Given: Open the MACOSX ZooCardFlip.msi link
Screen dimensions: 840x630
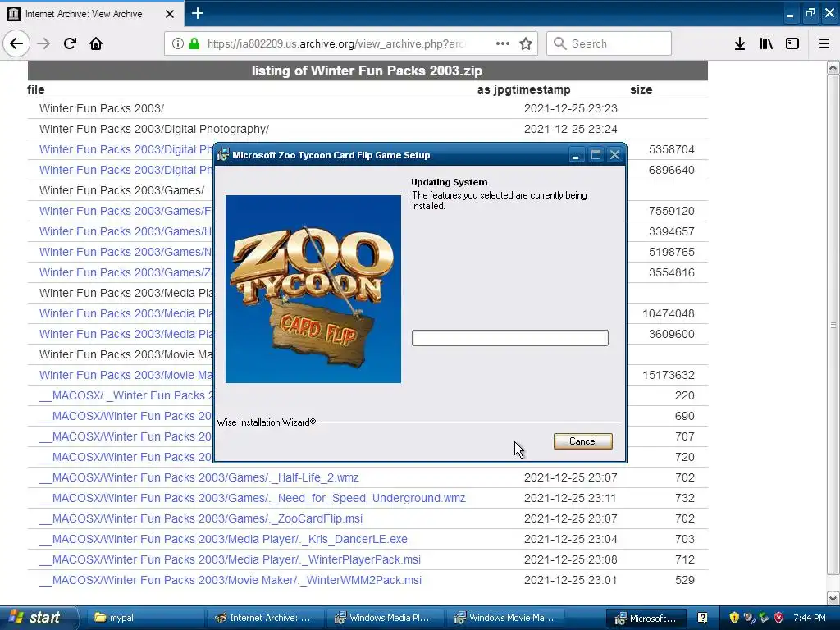Looking at the screenshot, I should coord(201,518).
